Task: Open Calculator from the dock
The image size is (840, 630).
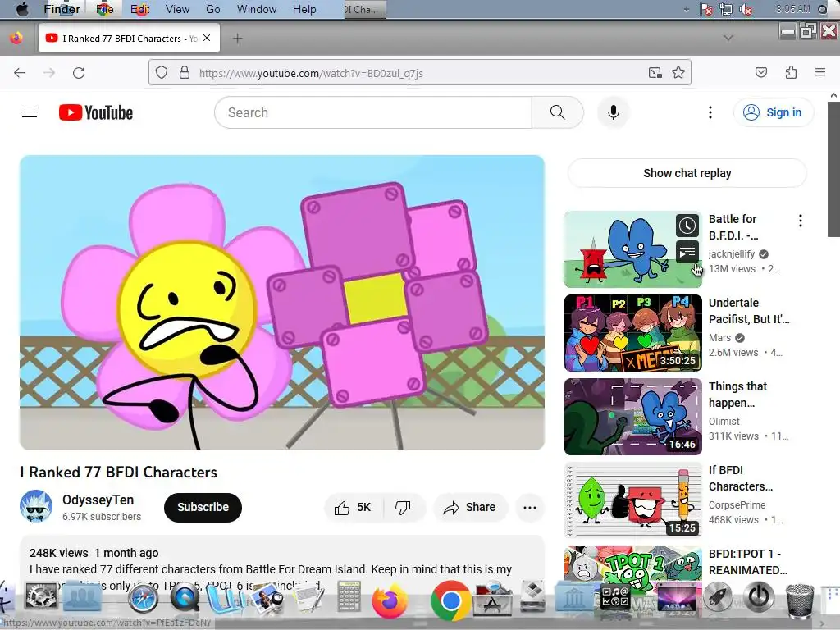Action: pyautogui.click(x=349, y=597)
